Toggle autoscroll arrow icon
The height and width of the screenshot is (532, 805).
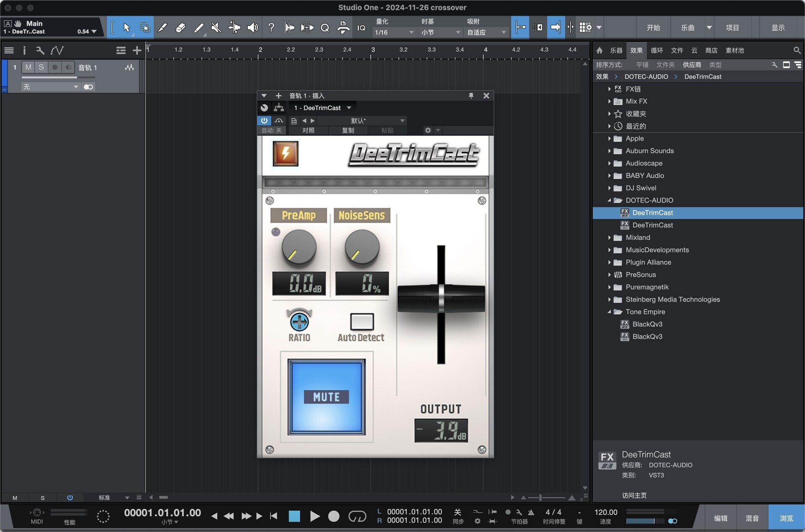pyautogui.click(x=556, y=28)
